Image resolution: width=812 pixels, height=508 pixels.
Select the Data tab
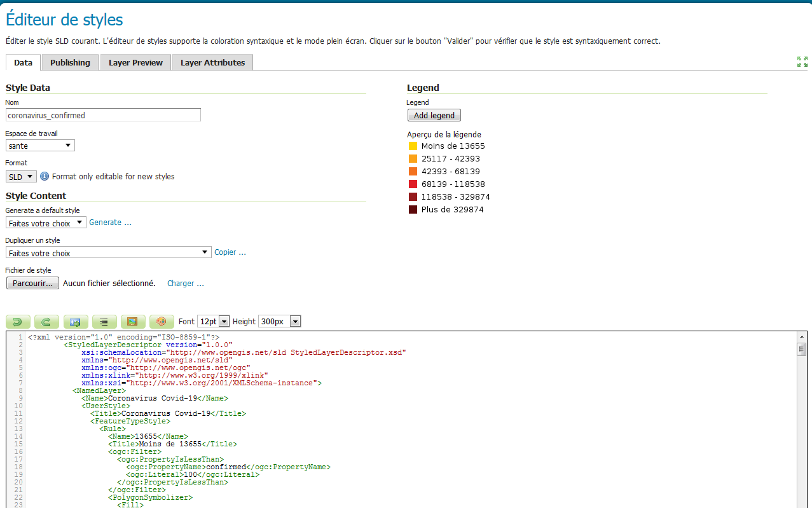[23, 62]
